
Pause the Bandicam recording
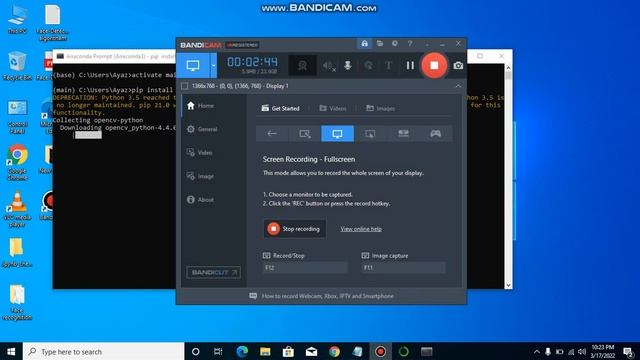coord(410,65)
